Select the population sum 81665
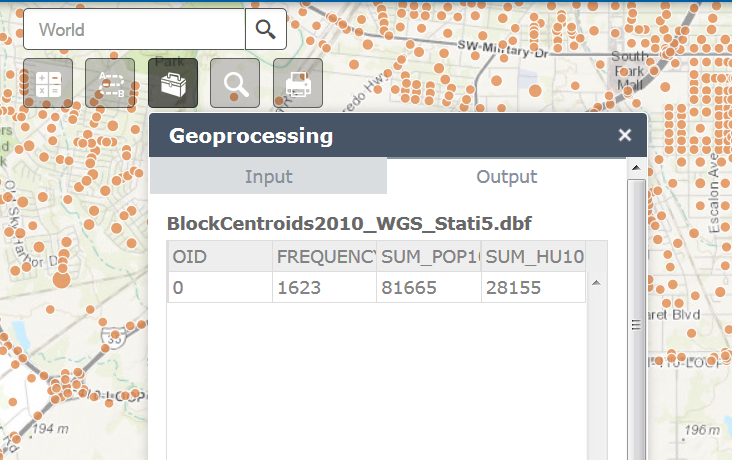Image resolution: width=732 pixels, height=460 pixels. tap(429, 287)
